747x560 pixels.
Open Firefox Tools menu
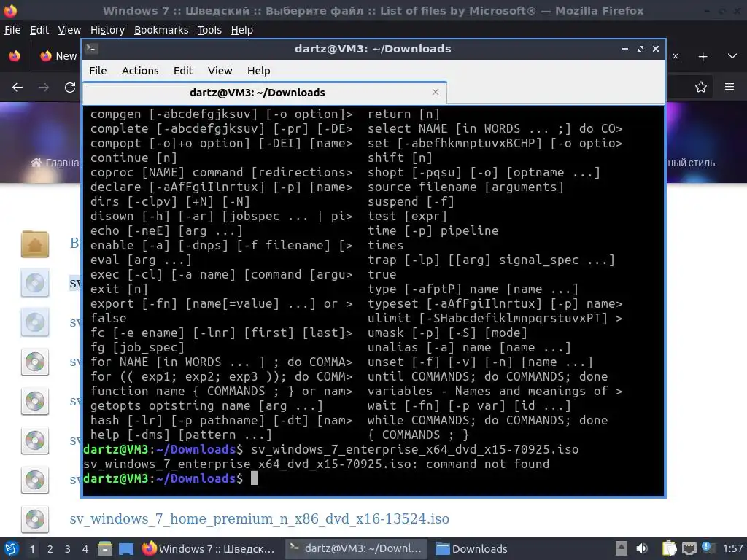point(209,29)
